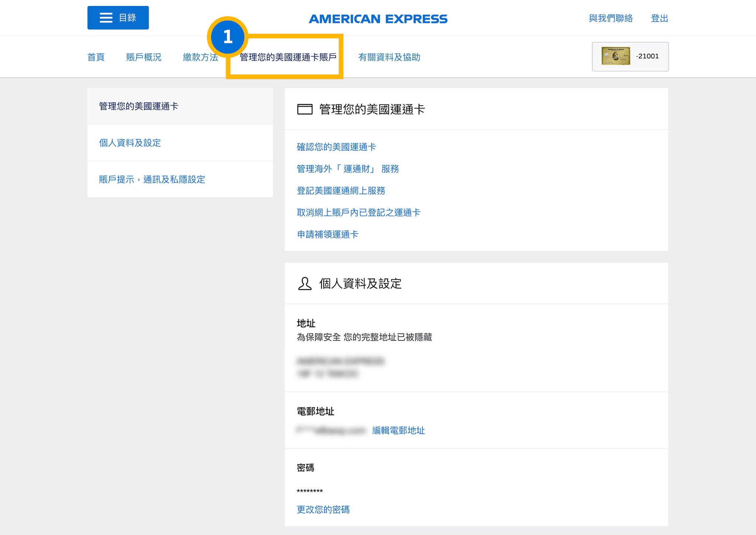Switch to the 首頁 tab

tap(96, 57)
